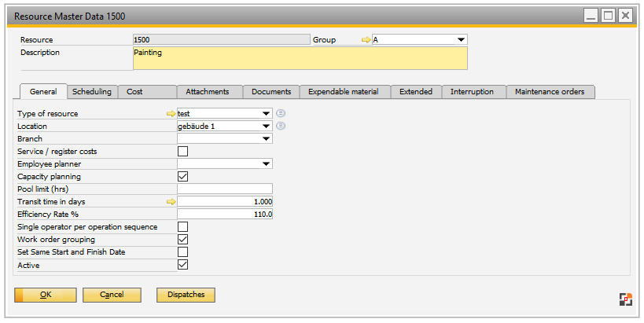Open the Employee planner dropdown
This screenshot has width=644, height=323.
click(267, 164)
